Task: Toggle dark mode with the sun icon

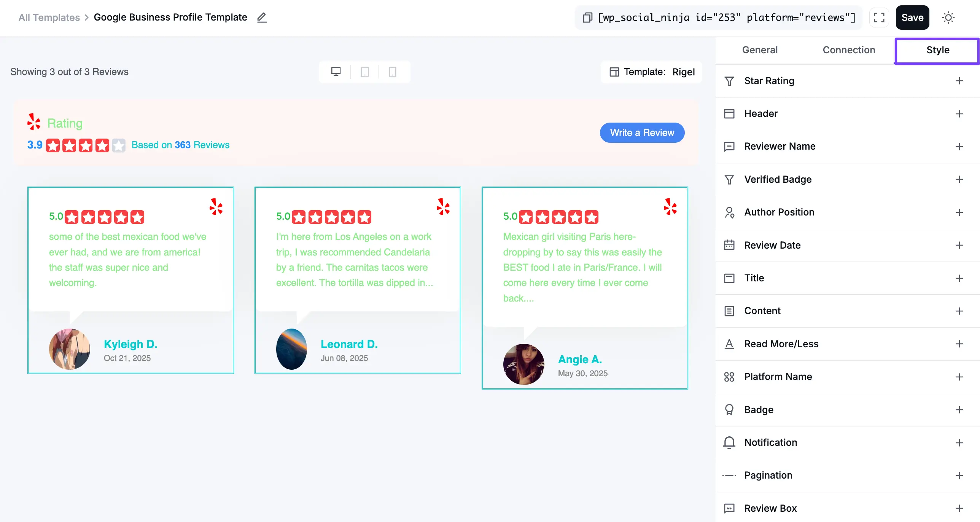Action: pyautogui.click(x=948, y=18)
